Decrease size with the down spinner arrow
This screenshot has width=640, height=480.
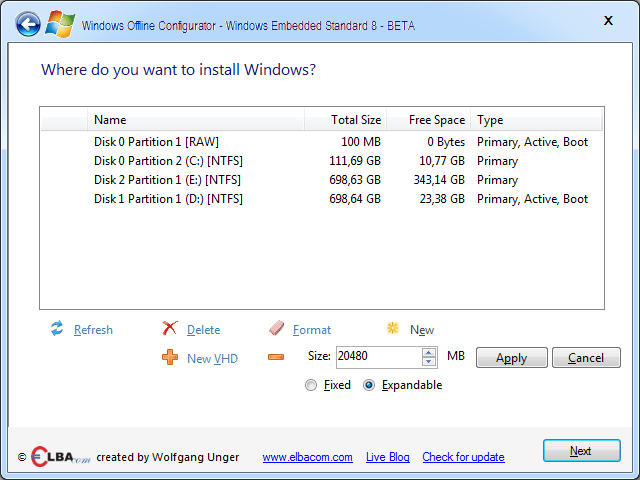[429, 362]
